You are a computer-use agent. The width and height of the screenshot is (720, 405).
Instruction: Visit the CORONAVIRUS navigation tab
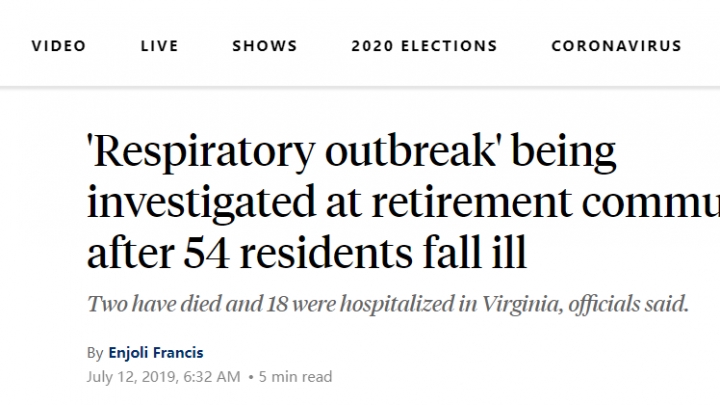point(616,46)
